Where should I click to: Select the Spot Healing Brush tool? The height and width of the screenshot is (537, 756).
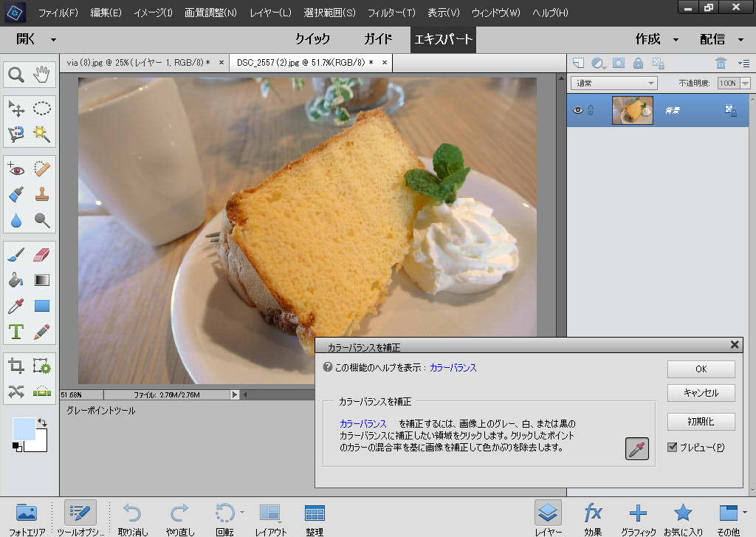(42, 169)
